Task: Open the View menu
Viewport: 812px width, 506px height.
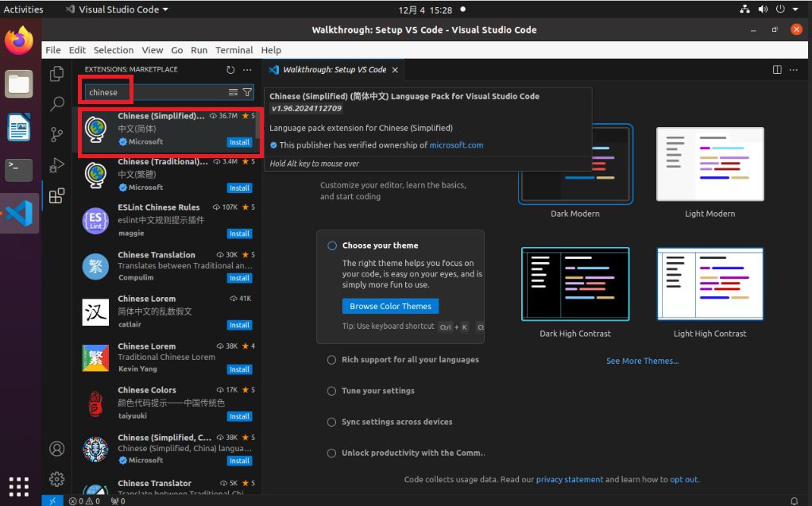Action: 153,50
